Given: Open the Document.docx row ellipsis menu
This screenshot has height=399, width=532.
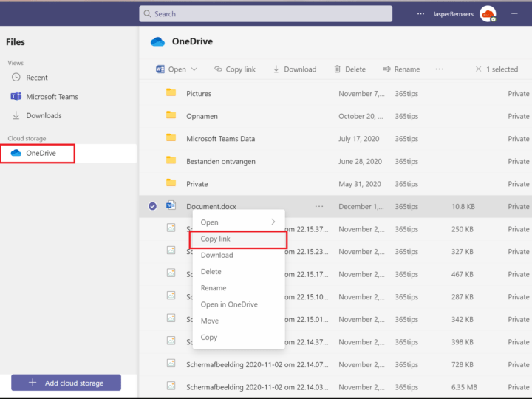Looking at the screenshot, I should point(319,206).
